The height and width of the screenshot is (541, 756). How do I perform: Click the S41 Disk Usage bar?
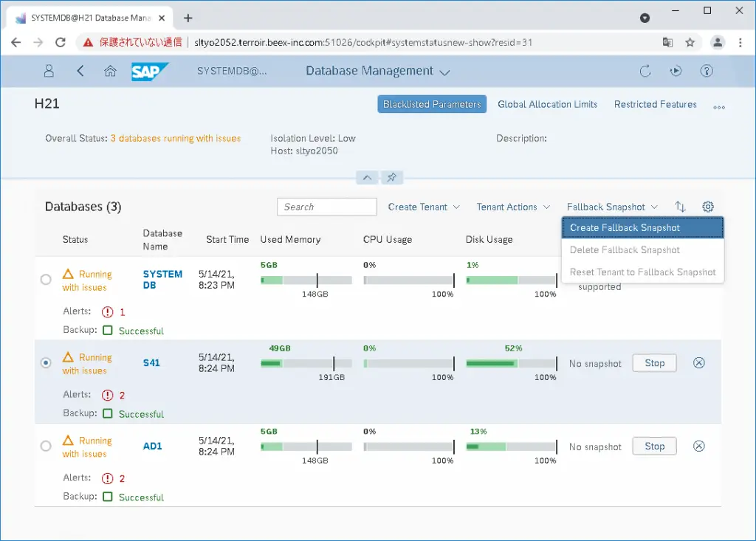point(512,363)
